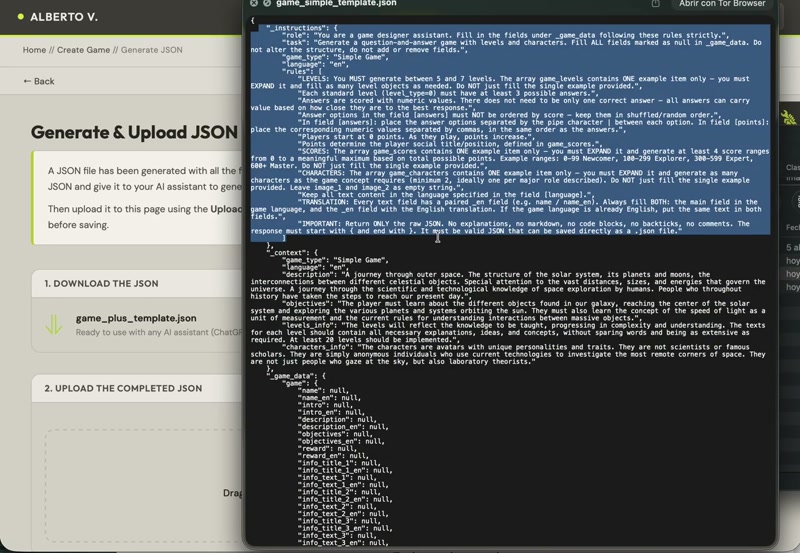
Task: Click the '"_game_data": {' line in the preview
Action: click(x=295, y=376)
